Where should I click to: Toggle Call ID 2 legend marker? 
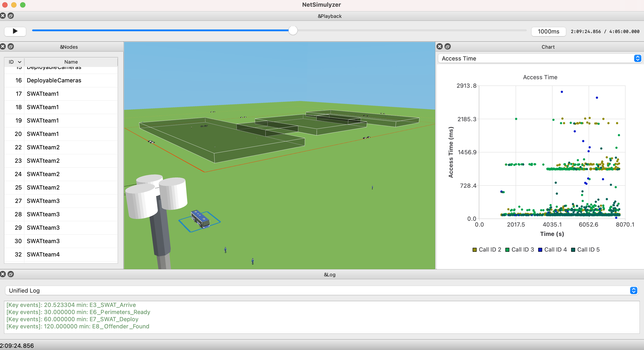[474, 250]
